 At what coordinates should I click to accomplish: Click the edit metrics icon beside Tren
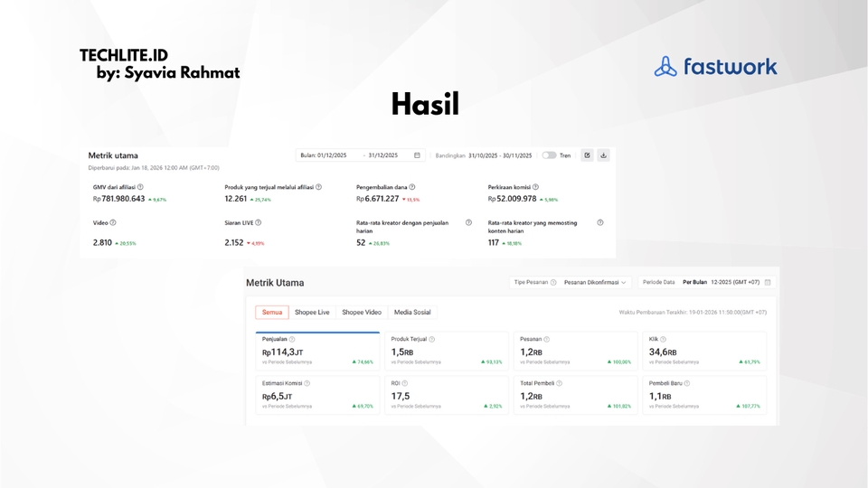pos(587,155)
